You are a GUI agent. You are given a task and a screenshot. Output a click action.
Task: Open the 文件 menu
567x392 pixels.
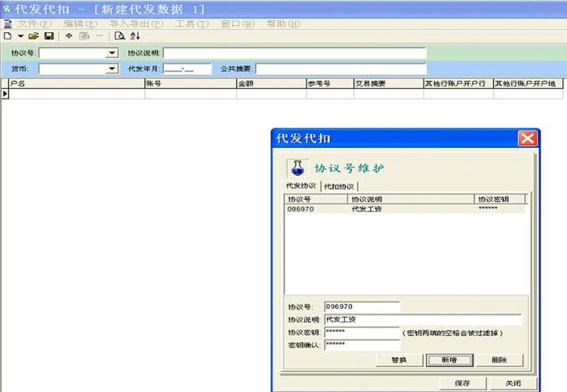(x=35, y=24)
